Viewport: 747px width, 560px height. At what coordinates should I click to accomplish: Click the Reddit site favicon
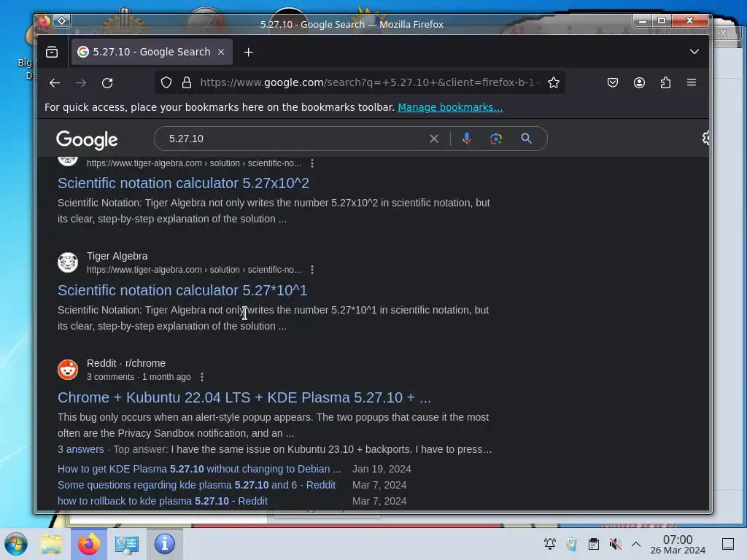point(68,370)
